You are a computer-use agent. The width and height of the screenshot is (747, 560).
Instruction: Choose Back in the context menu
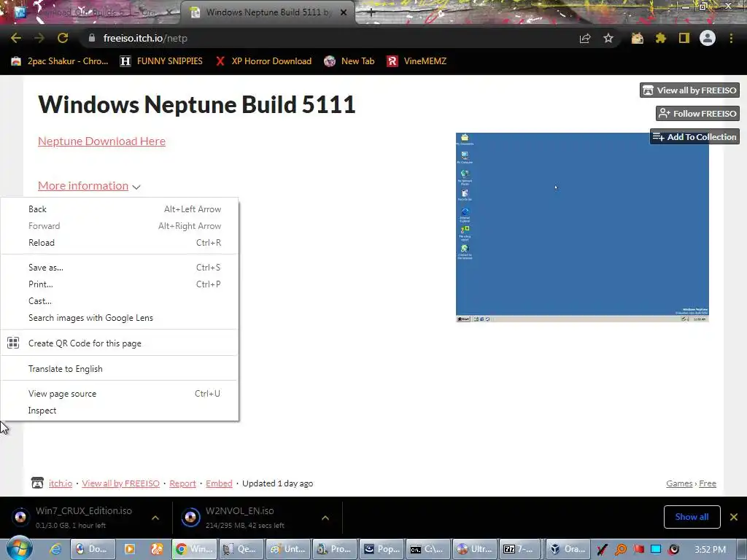[x=119, y=209]
